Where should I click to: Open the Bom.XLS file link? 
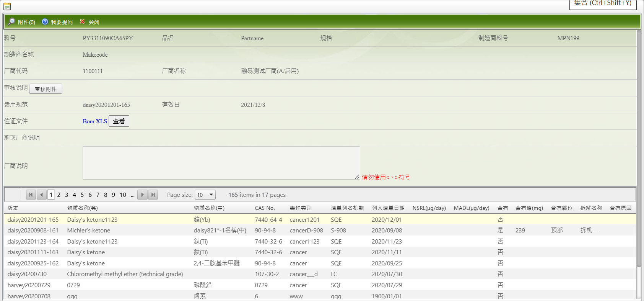point(95,121)
